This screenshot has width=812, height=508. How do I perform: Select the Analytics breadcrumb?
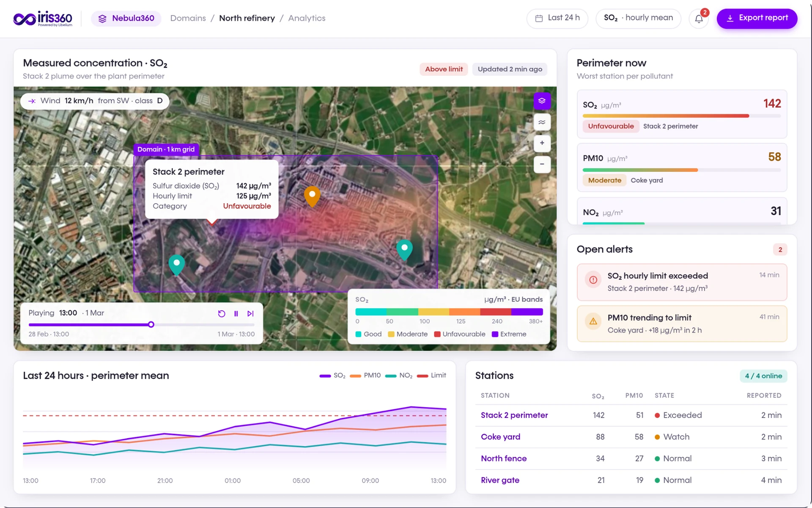(307, 18)
